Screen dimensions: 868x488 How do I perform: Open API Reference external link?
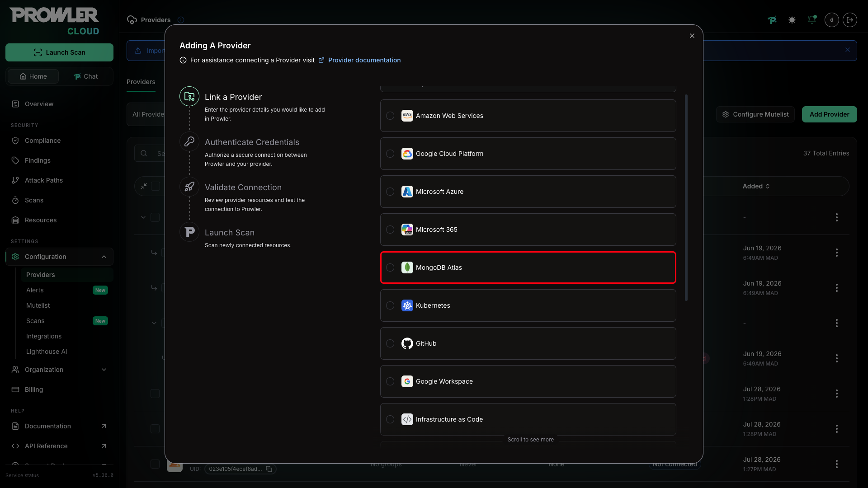pyautogui.click(x=59, y=446)
